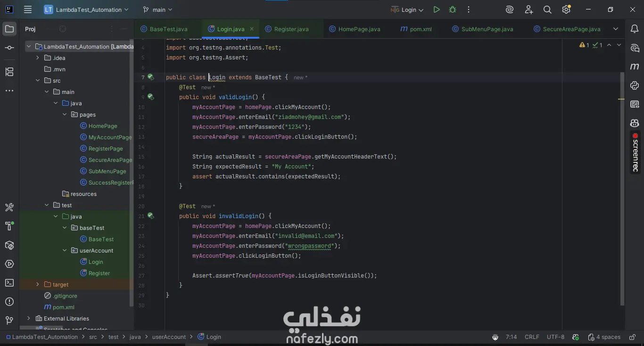Open the Notifications bell
The height and width of the screenshot is (346, 644).
[x=635, y=29]
